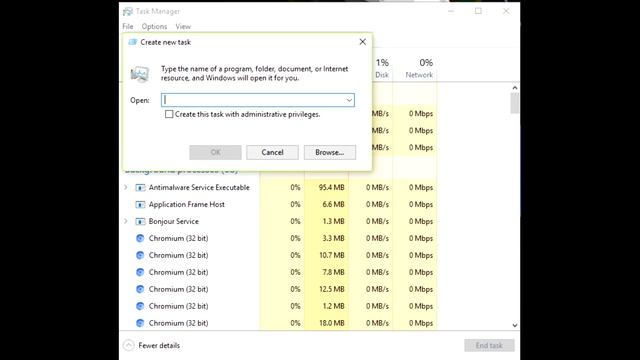Click the OK button in the dialog
640x360 pixels.
pos(216,152)
